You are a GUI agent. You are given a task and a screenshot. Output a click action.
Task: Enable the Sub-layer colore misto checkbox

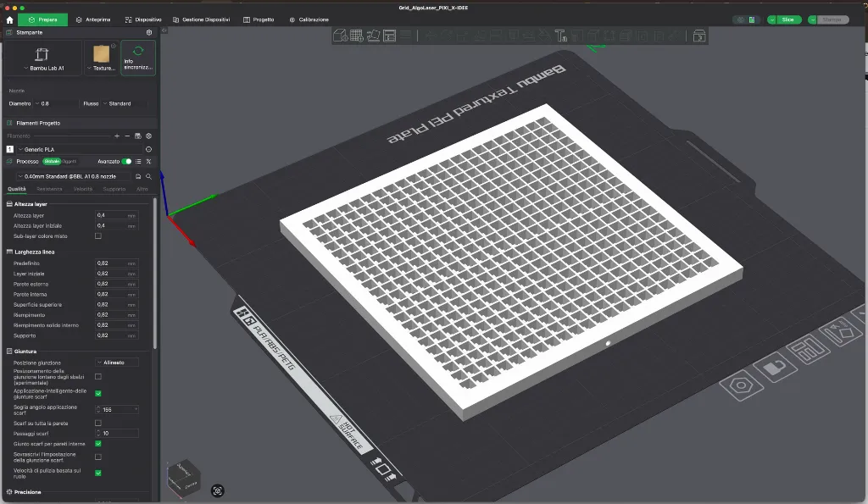[x=98, y=235]
